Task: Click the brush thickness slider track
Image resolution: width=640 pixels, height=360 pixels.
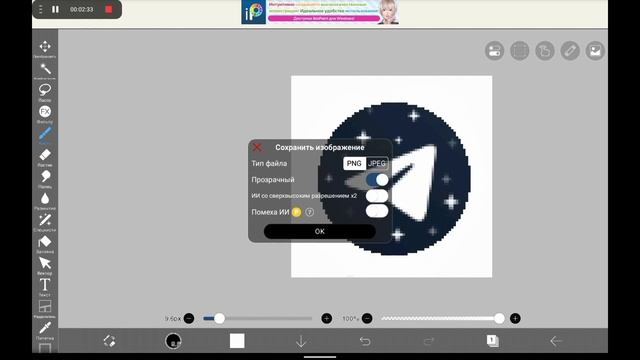Action: pyautogui.click(x=258, y=318)
